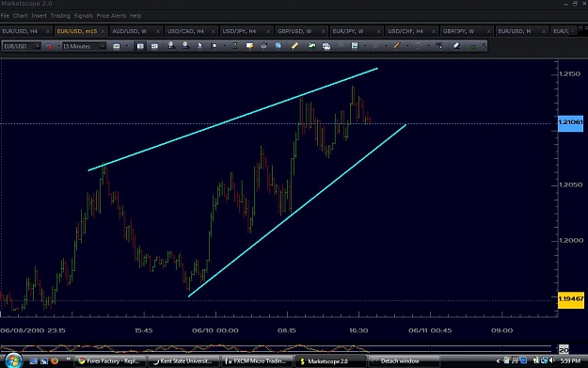Click the first person icon in the toolbar
Screen dimensions: 588x368
coord(171,46)
